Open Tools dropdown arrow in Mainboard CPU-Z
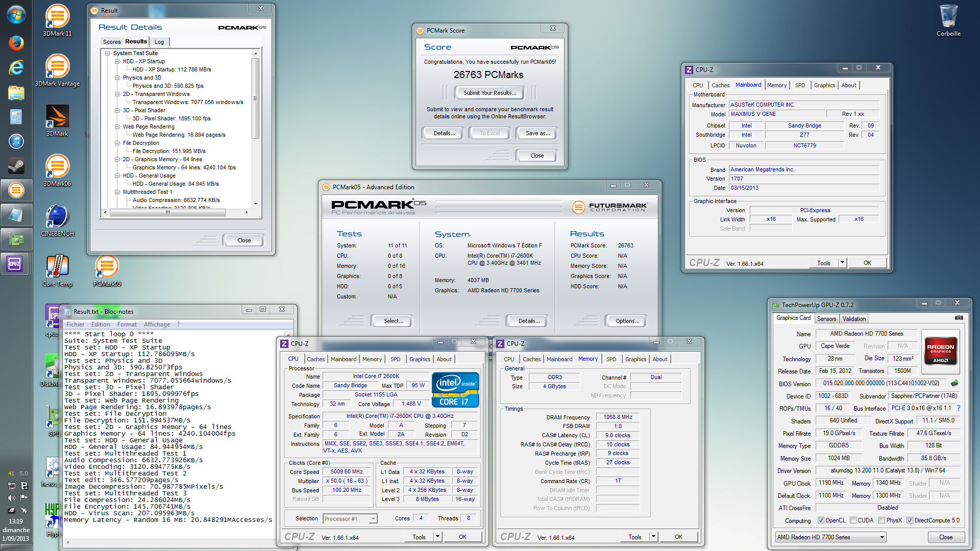Screen dimensions: 980x551 (842, 263)
